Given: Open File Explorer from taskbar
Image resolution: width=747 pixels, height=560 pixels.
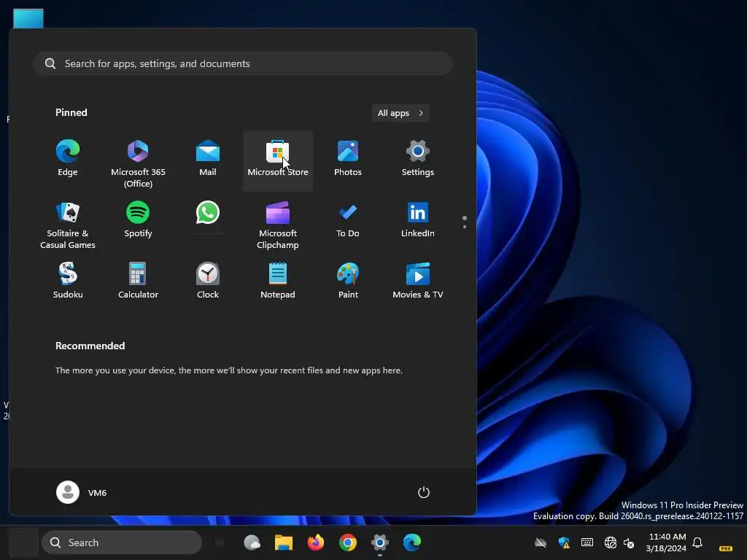Looking at the screenshot, I should pyautogui.click(x=284, y=542).
